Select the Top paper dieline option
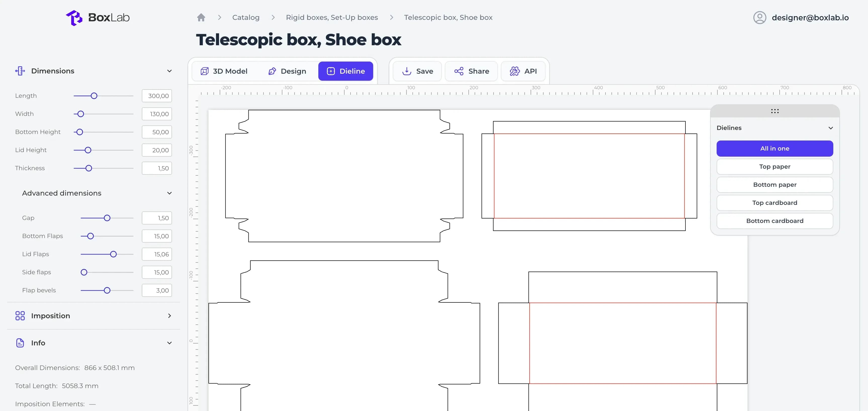The width and height of the screenshot is (868, 411). point(775,166)
